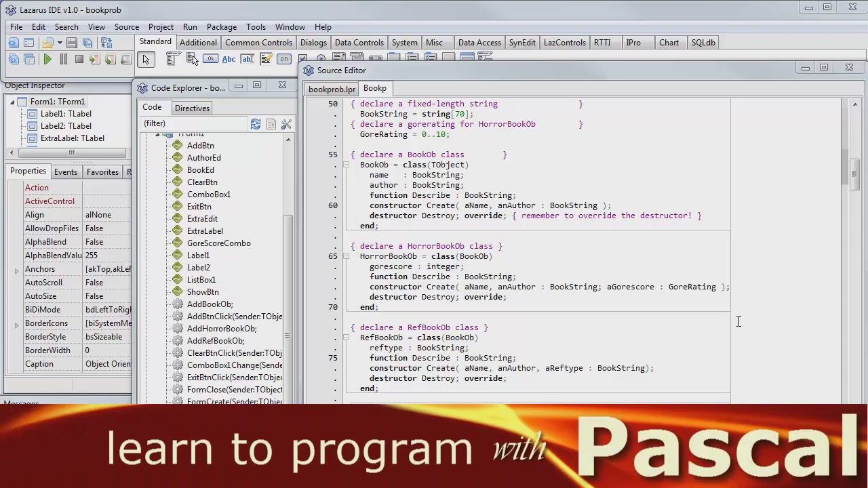The image size is (868, 488).
Task: Click the Source Editor vertical scrollbar up arrow
Action: pos(855,105)
